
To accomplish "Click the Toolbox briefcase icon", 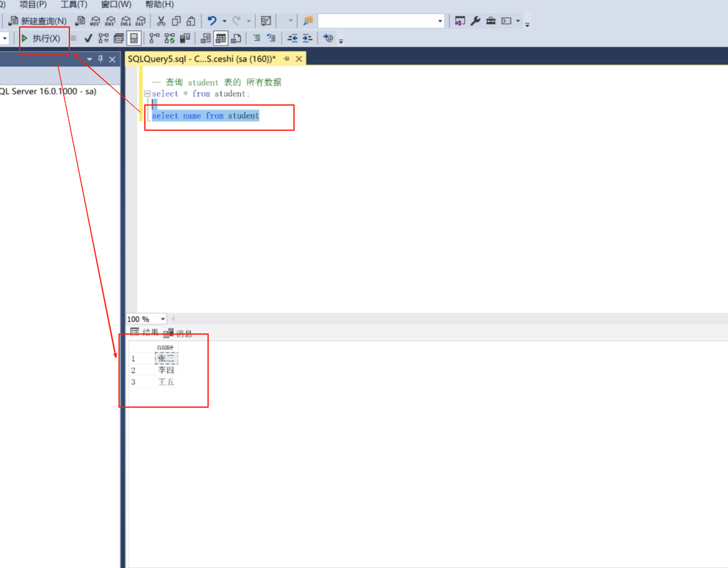I will (x=490, y=21).
